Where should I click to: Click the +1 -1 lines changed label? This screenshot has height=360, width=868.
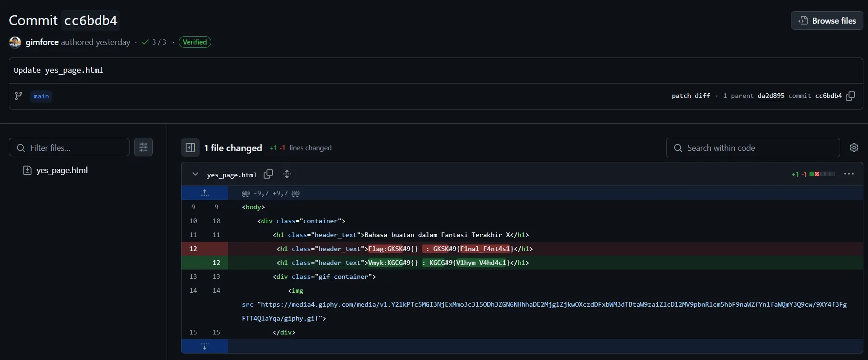click(300, 148)
